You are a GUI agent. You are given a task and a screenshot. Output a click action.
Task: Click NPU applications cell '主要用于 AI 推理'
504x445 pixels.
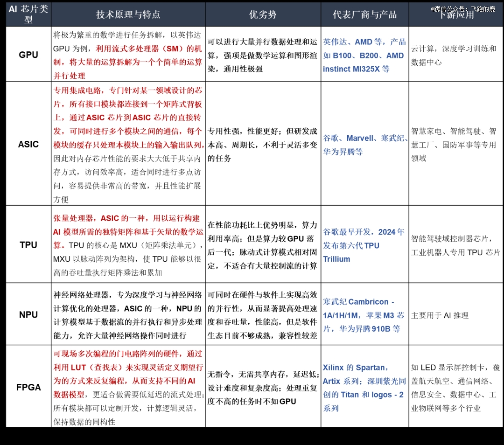click(x=456, y=314)
